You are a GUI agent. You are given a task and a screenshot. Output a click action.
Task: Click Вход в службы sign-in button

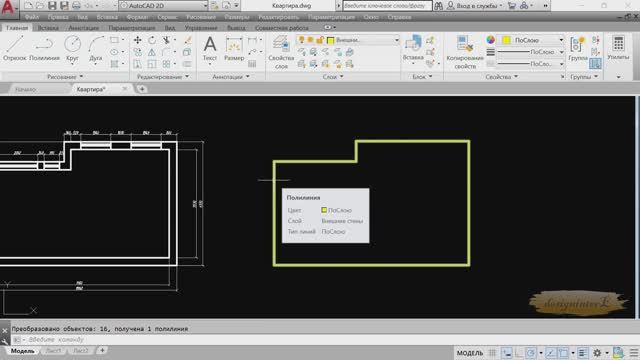point(475,6)
